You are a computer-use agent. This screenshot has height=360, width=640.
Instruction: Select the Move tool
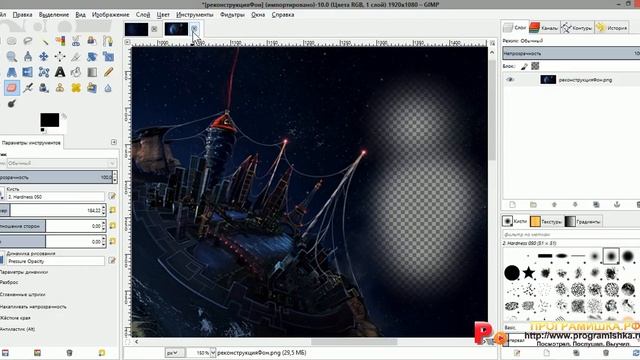(44, 57)
